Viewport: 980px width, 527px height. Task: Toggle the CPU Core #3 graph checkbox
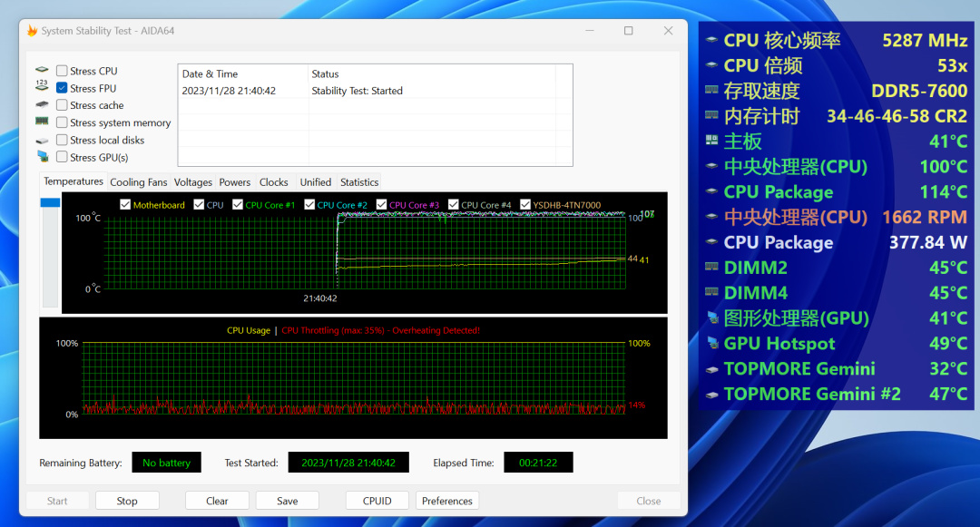point(381,204)
